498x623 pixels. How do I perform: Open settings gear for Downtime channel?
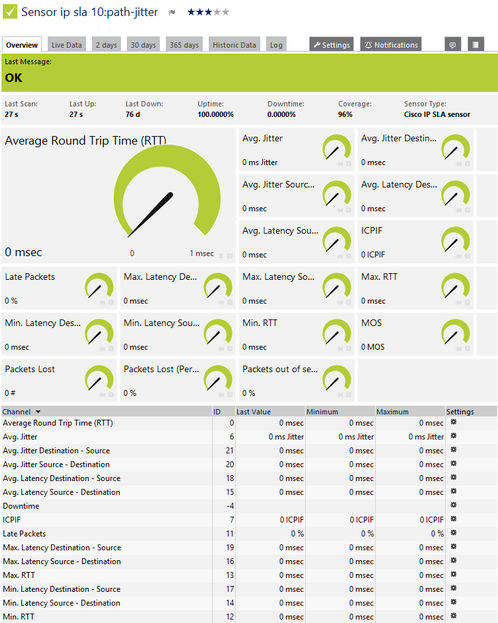pyautogui.click(x=453, y=505)
